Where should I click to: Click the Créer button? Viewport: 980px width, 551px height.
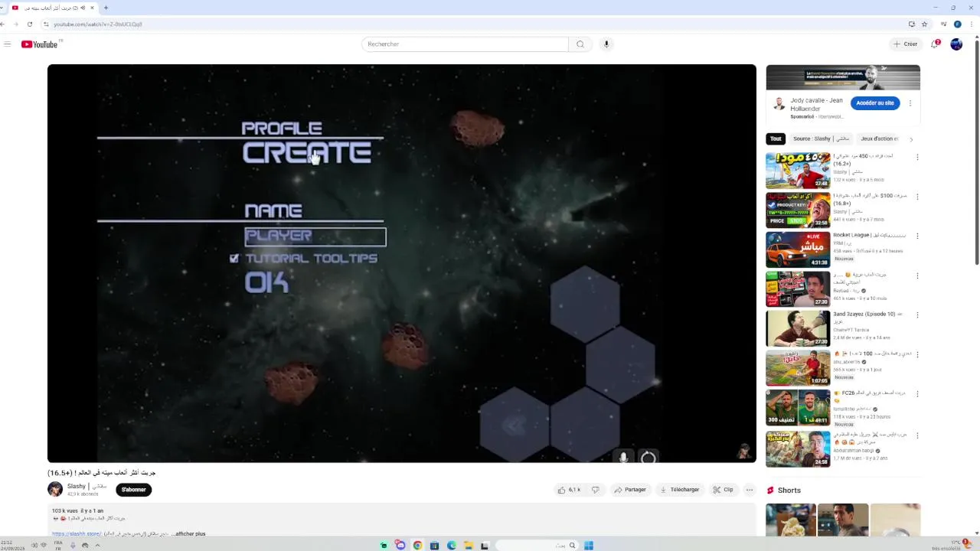(x=905, y=44)
